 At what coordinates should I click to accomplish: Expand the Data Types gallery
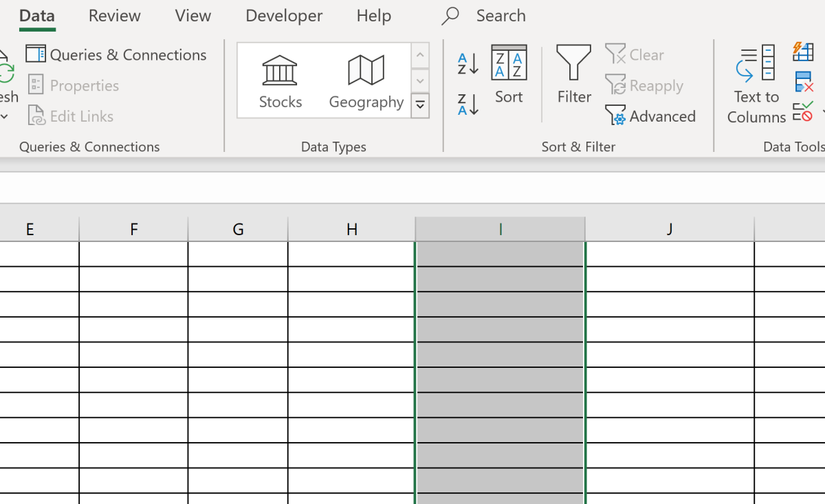419,105
